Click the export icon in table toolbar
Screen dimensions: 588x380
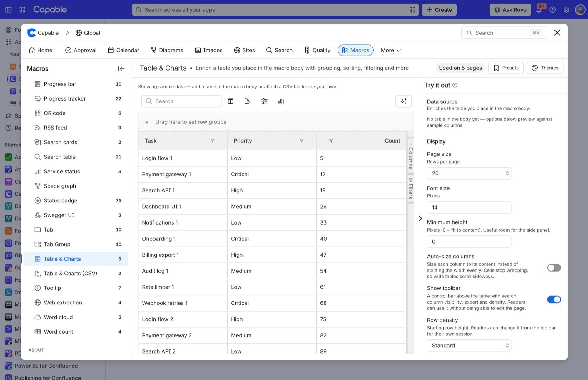[x=248, y=101]
